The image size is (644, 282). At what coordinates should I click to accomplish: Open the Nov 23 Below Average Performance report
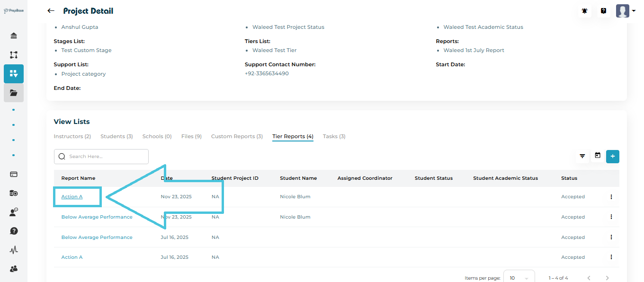coord(97,217)
